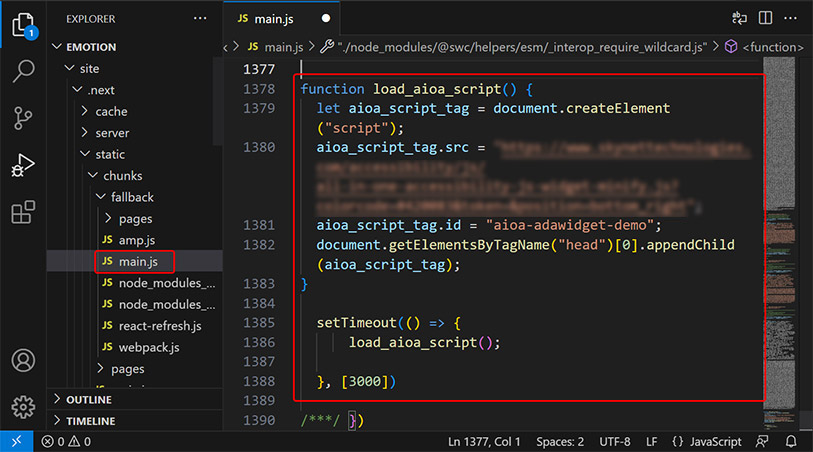This screenshot has height=452, width=813.
Task: Change encoding via UTF-8
Action: (x=615, y=442)
